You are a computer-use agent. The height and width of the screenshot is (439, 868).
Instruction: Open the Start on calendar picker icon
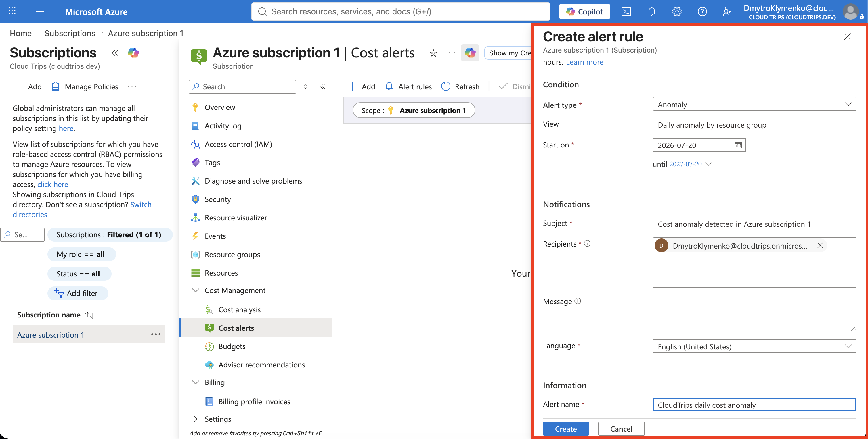(x=738, y=145)
